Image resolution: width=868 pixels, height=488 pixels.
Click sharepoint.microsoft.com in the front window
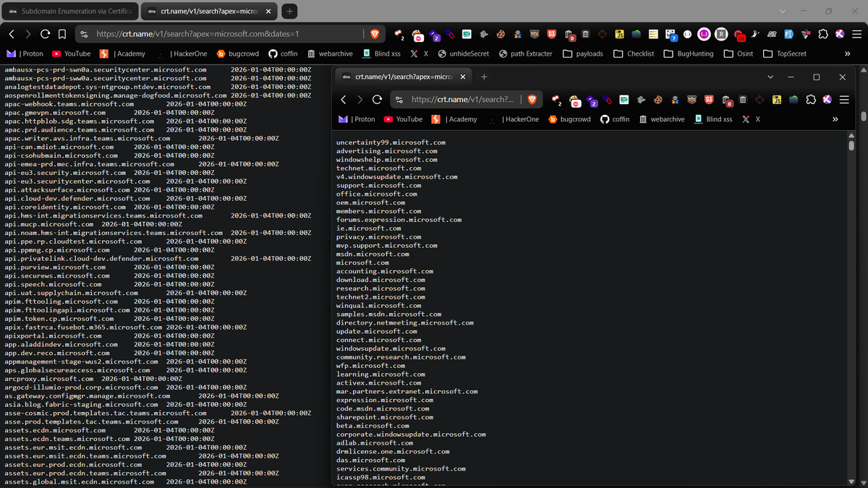pyautogui.click(x=385, y=417)
